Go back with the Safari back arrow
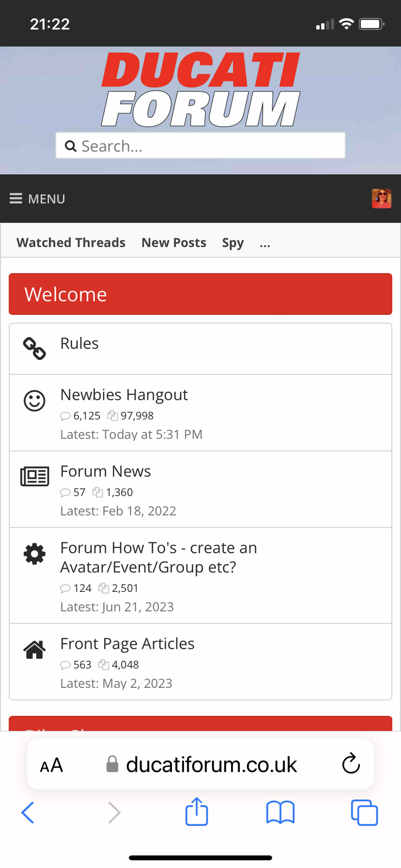Viewport: 401px width, 868px height. point(28,813)
